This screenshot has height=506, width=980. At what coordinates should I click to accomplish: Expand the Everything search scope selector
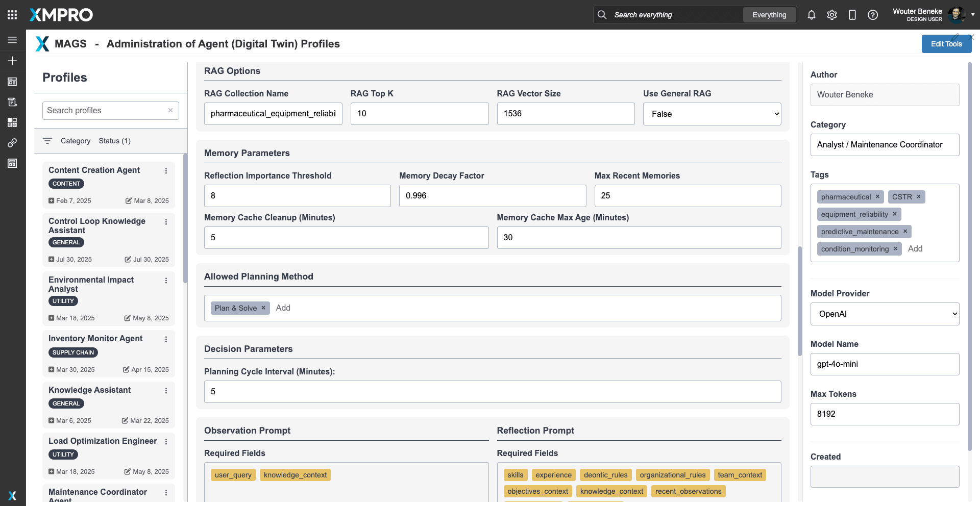click(x=769, y=15)
